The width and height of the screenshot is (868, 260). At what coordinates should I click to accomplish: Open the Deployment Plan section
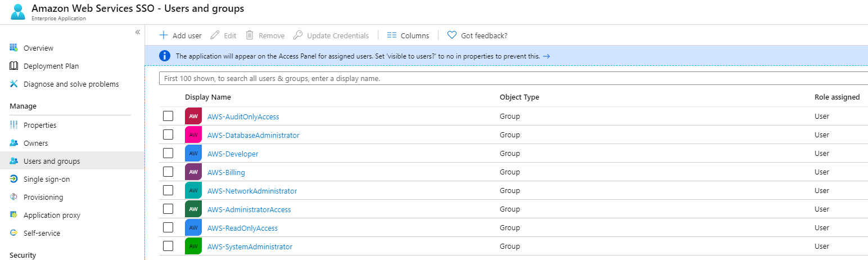pyautogui.click(x=51, y=66)
